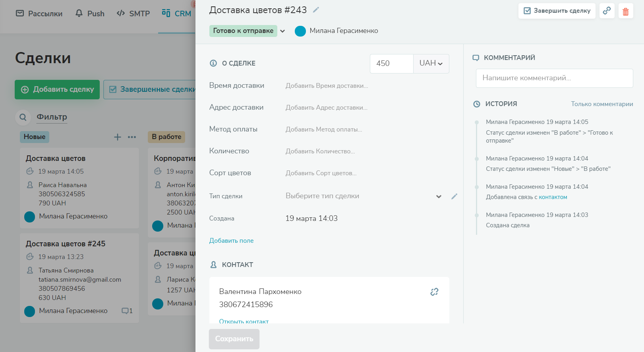Switch to the CRM tab
The image size is (644, 352).
176,14
